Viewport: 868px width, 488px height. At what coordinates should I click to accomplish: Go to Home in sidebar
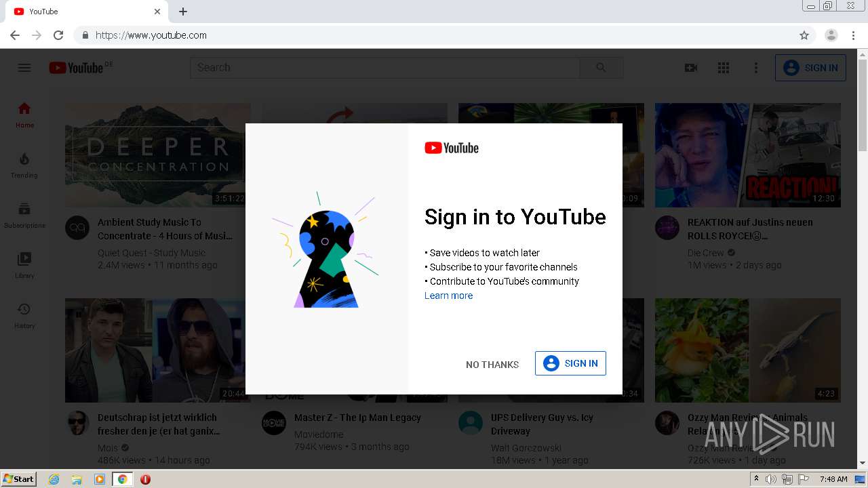(x=24, y=115)
